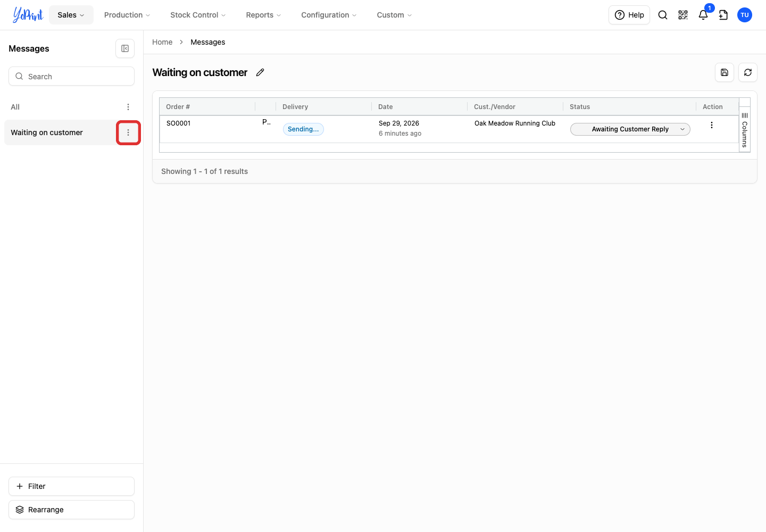Viewport: 766px width, 532px height.
Task: Save the current view
Action: pyautogui.click(x=725, y=72)
